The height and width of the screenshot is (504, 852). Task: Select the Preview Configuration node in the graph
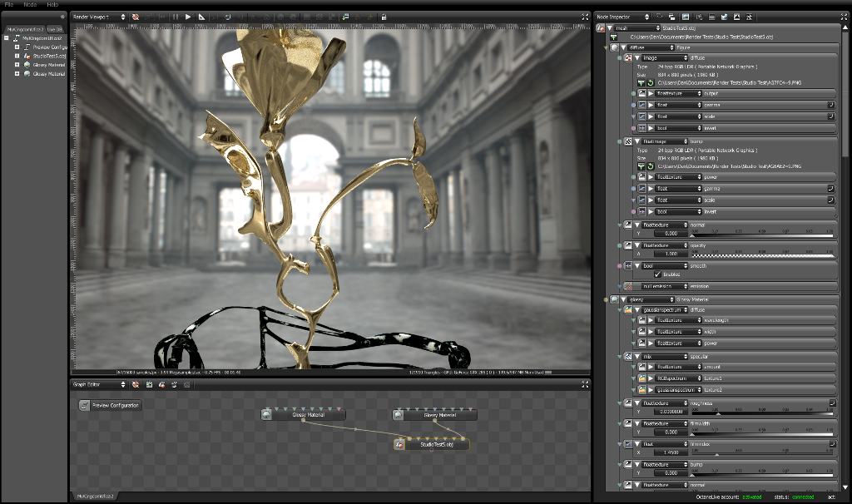[111, 405]
